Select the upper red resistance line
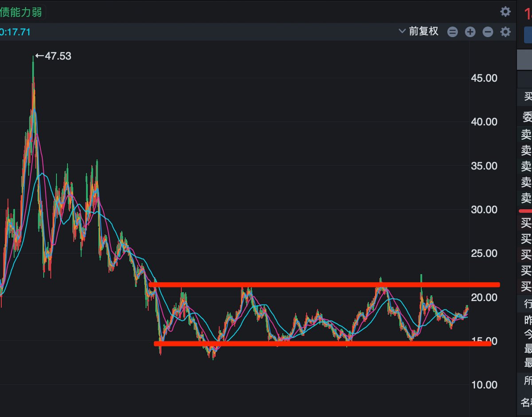 click(x=324, y=284)
